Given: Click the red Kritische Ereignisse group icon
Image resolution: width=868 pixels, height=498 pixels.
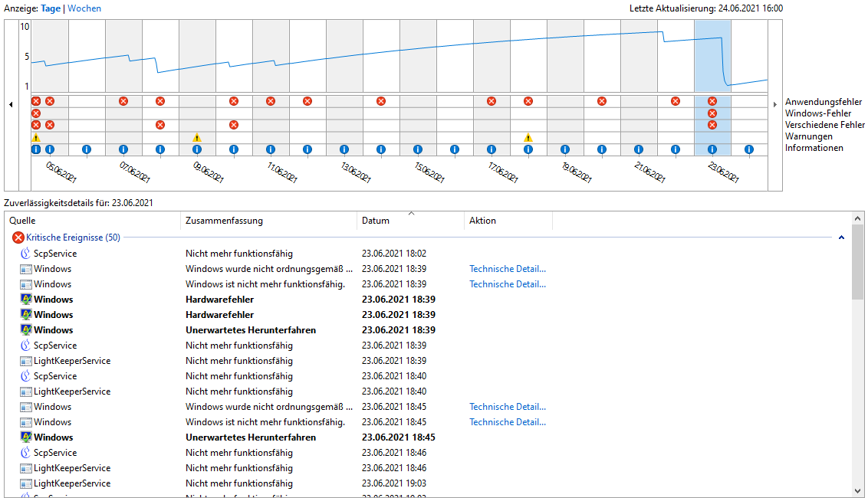Looking at the screenshot, I should click(18, 238).
